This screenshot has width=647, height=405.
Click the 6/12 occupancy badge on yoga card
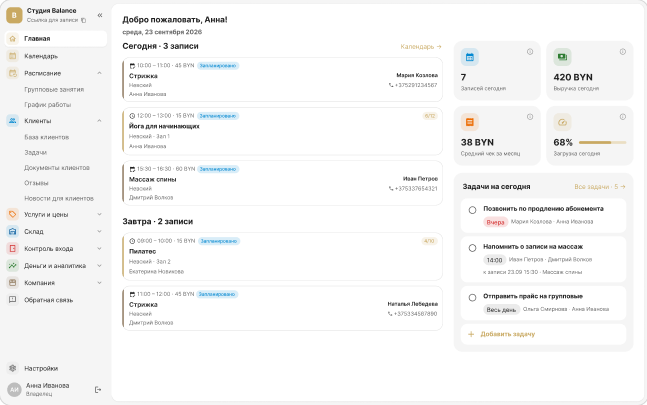pyautogui.click(x=430, y=116)
